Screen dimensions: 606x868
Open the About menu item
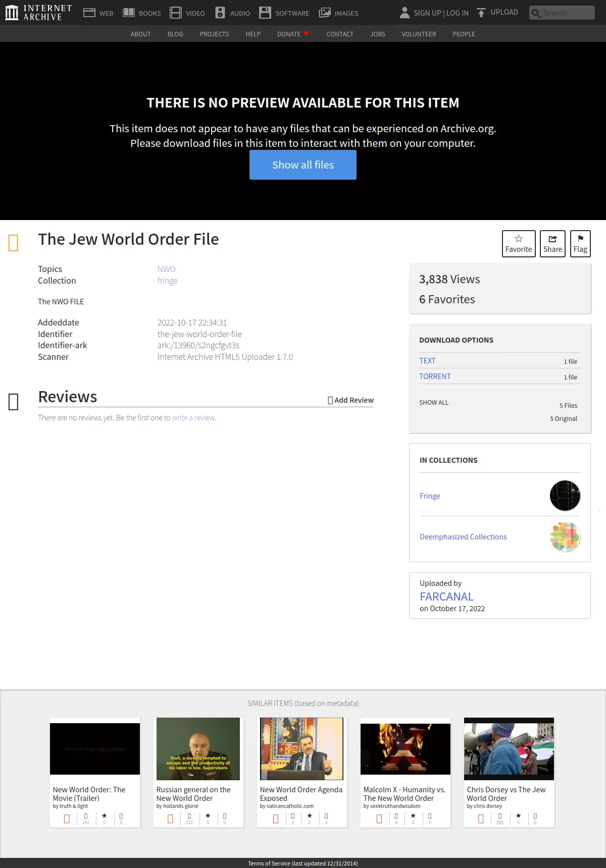(140, 34)
